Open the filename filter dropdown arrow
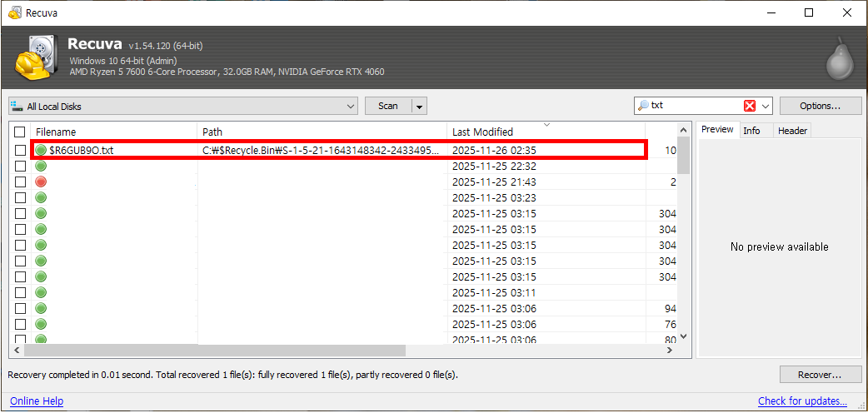The image size is (868, 413). click(766, 106)
